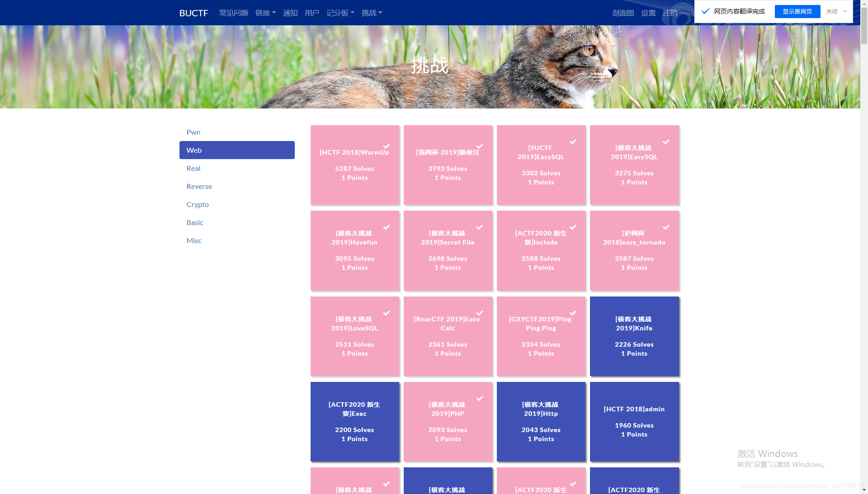
Task: Click the checkmark on the 2019 PHP card
Action: (480, 399)
